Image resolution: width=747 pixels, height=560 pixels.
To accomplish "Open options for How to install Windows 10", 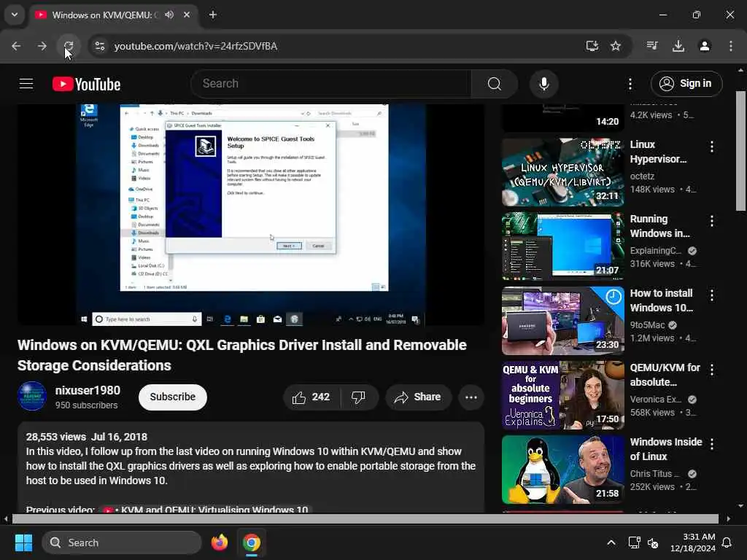I will [x=712, y=295].
